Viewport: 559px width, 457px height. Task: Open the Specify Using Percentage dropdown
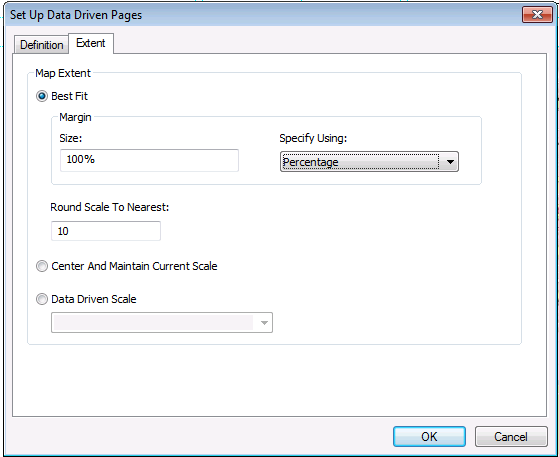tap(369, 162)
